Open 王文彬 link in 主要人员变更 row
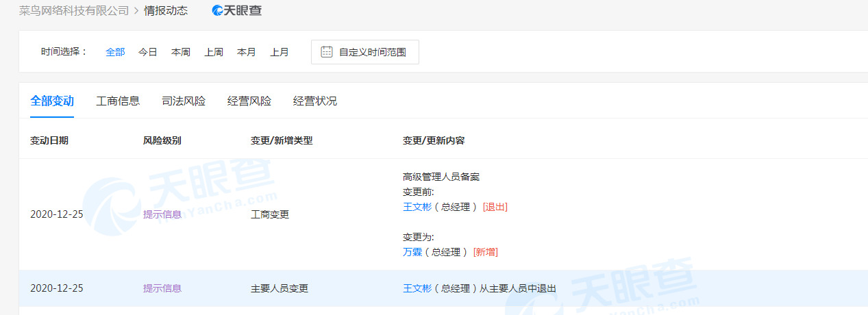 [x=417, y=288]
